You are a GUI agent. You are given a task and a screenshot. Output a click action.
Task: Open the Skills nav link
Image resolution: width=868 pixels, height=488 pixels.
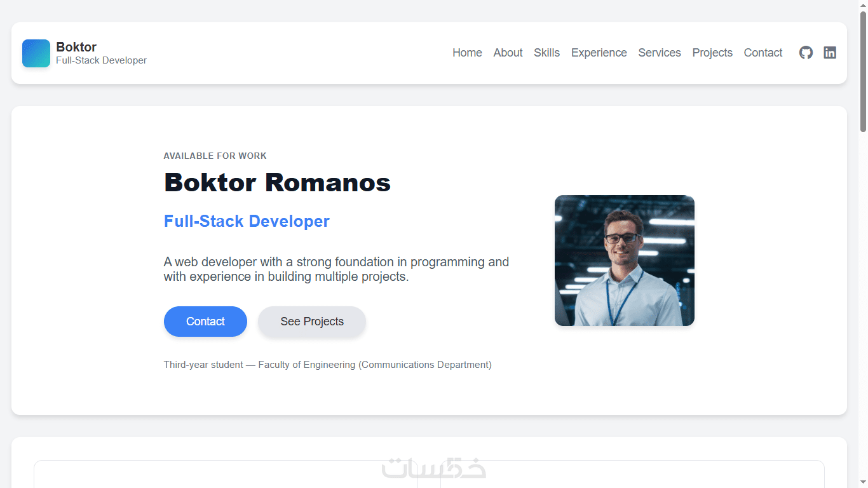coord(546,53)
